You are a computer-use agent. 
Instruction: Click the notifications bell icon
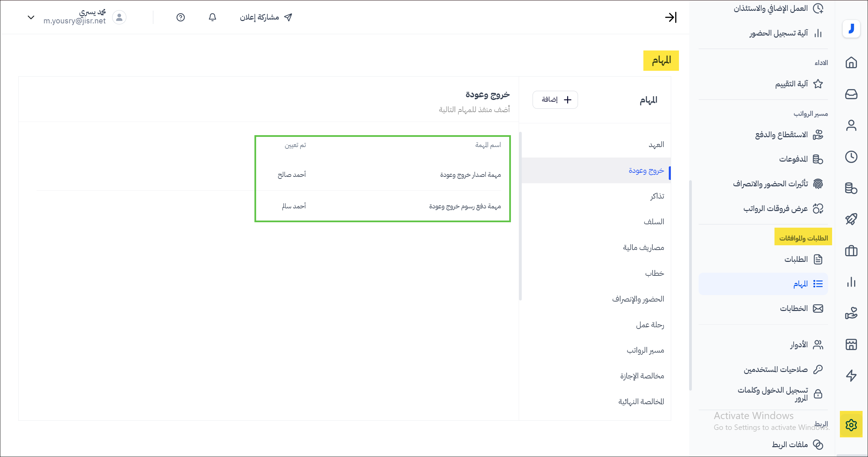click(212, 17)
